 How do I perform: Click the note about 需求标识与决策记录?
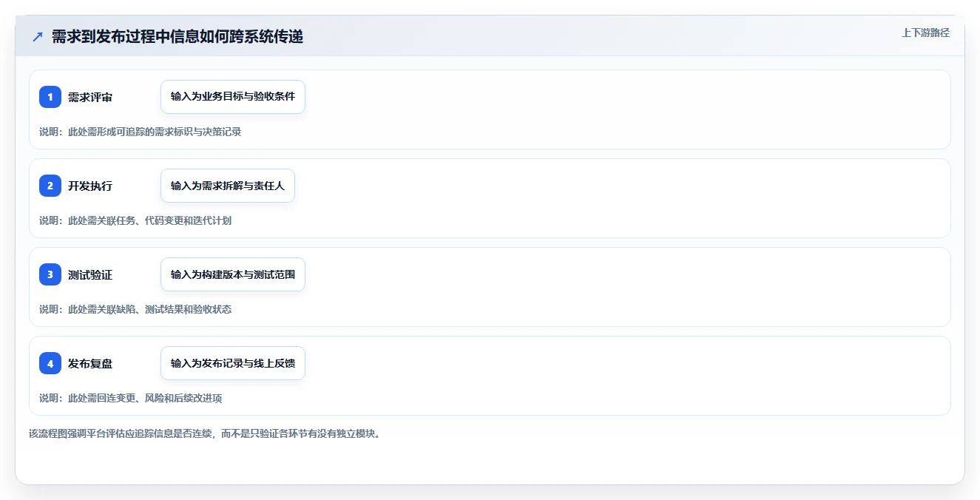pyautogui.click(x=141, y=132)
